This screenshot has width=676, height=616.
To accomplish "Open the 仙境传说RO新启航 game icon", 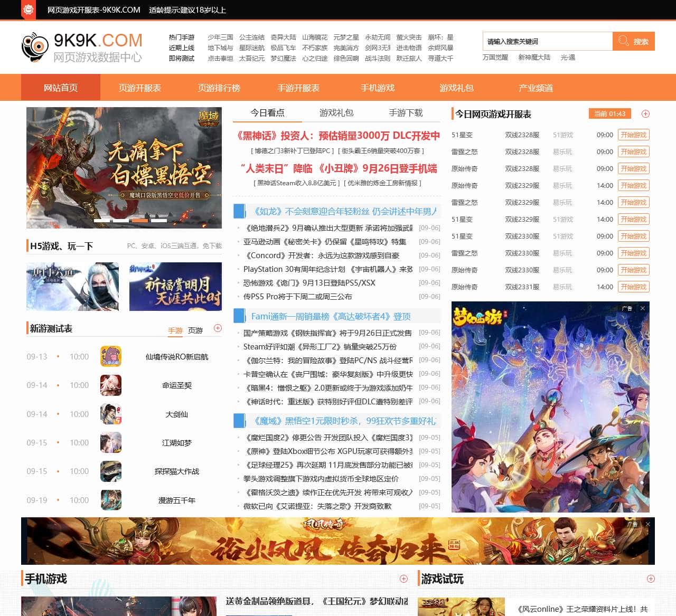I will (x=111, y=356).
